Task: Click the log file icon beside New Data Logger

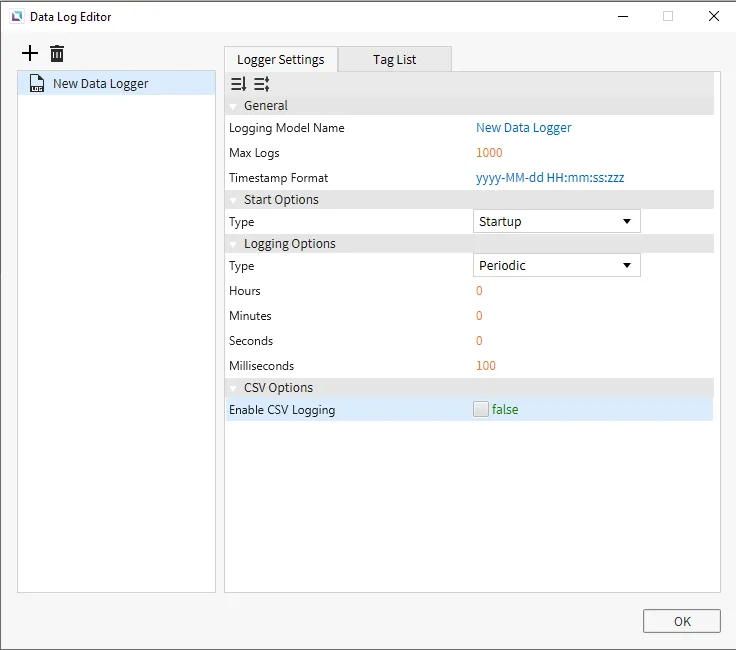Action: tap(37, 84)
